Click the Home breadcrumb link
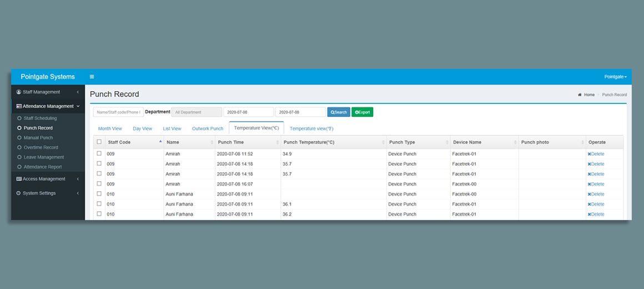644x289 pixels. [x=590, y=95]
